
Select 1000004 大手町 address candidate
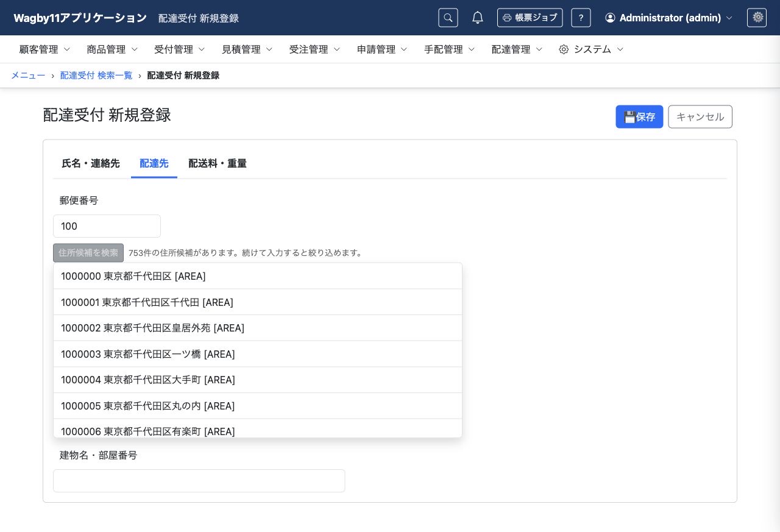258,380
